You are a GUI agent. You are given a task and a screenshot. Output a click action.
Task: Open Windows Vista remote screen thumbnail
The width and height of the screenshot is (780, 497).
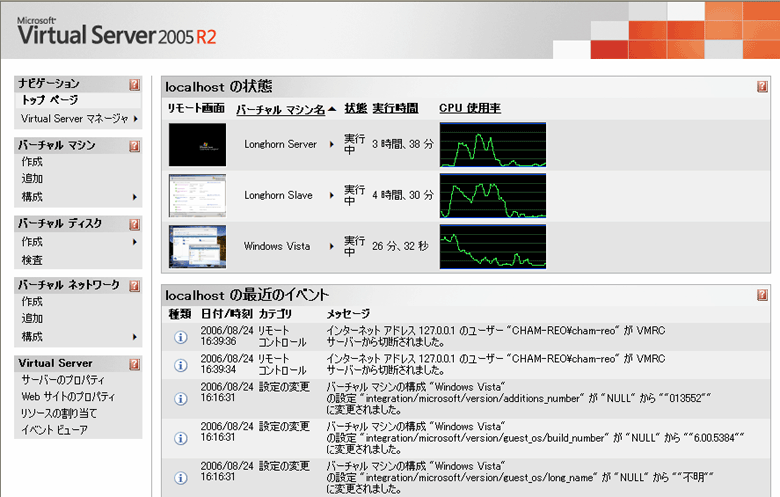pos(197,247)
